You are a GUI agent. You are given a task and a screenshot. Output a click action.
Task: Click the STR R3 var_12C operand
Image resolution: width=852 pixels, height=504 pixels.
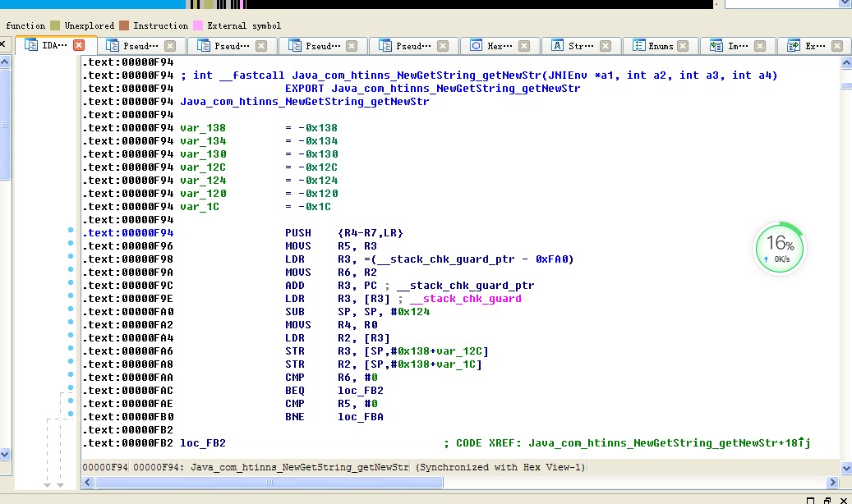[x=426, y=351]
